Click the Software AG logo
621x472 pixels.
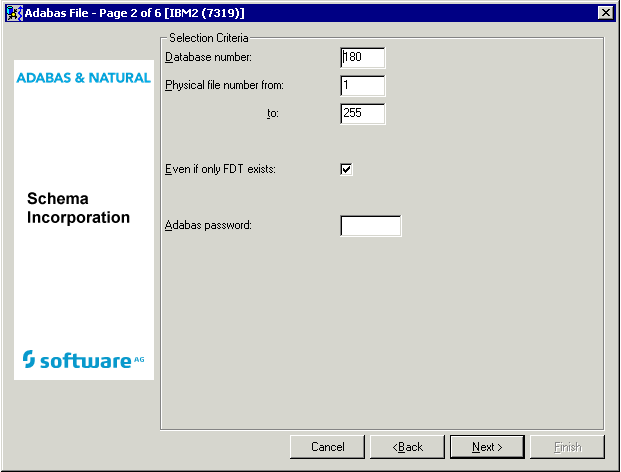[84, 360]
